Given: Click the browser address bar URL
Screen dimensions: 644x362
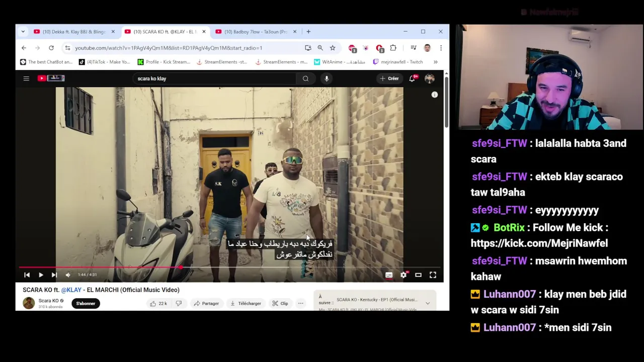Looking at the screenshot, I should click(x=169, y=48).
